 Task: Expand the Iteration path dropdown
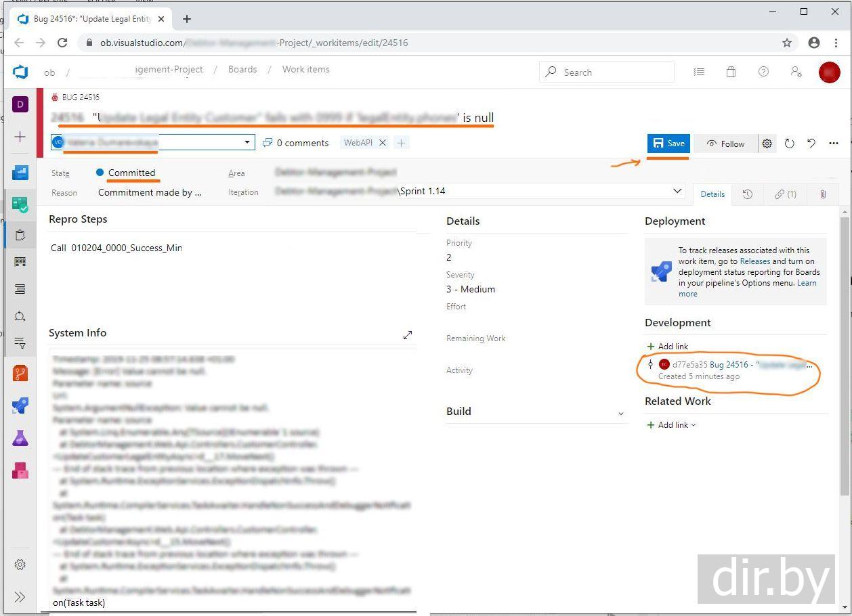pos(677,191)
